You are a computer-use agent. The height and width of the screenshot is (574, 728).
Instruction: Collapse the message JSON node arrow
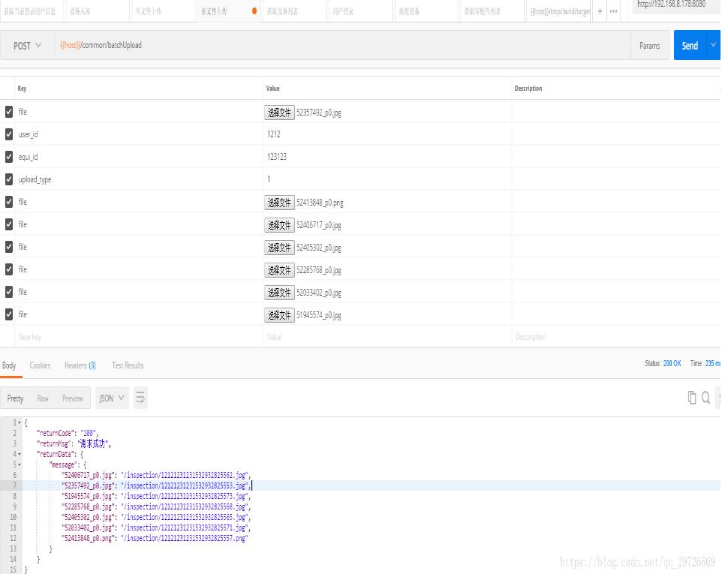(20, 465)
